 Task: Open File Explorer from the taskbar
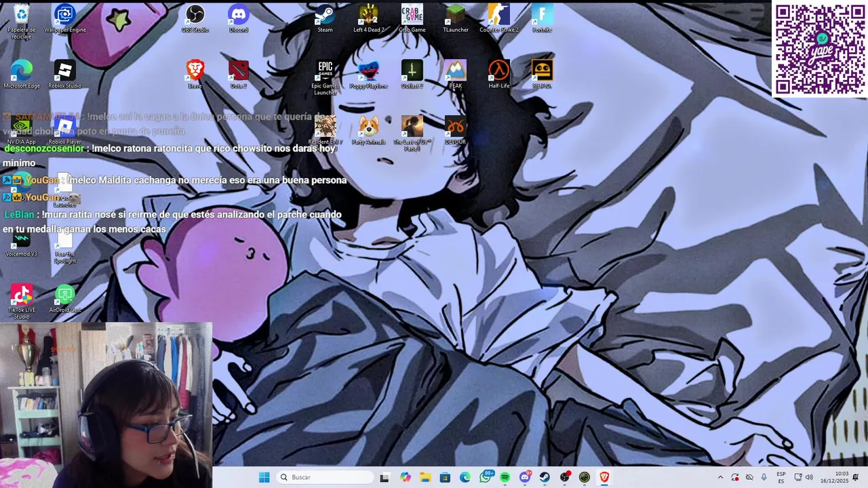pyautogui.click(x=425, y=477)
